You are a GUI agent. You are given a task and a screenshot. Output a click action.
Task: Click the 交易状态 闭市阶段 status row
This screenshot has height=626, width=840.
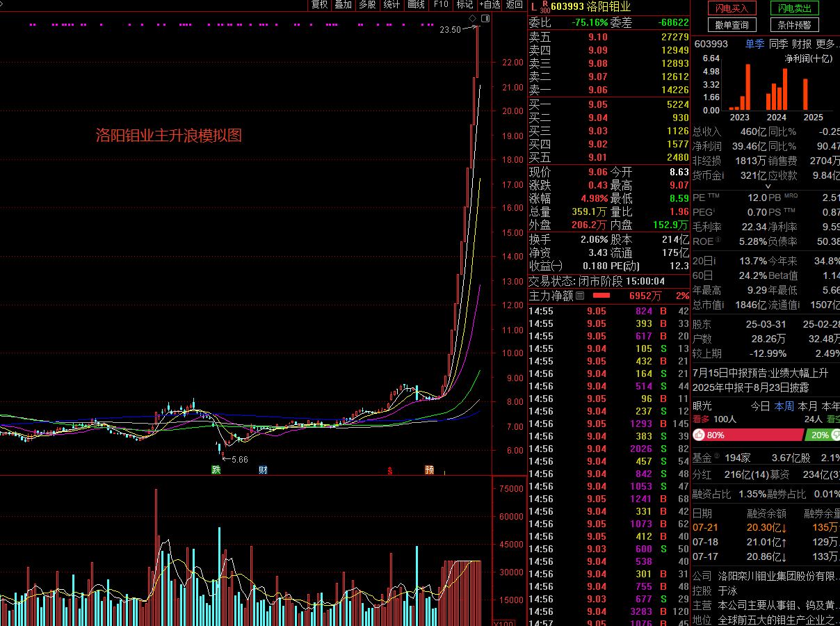coord(608,282)
